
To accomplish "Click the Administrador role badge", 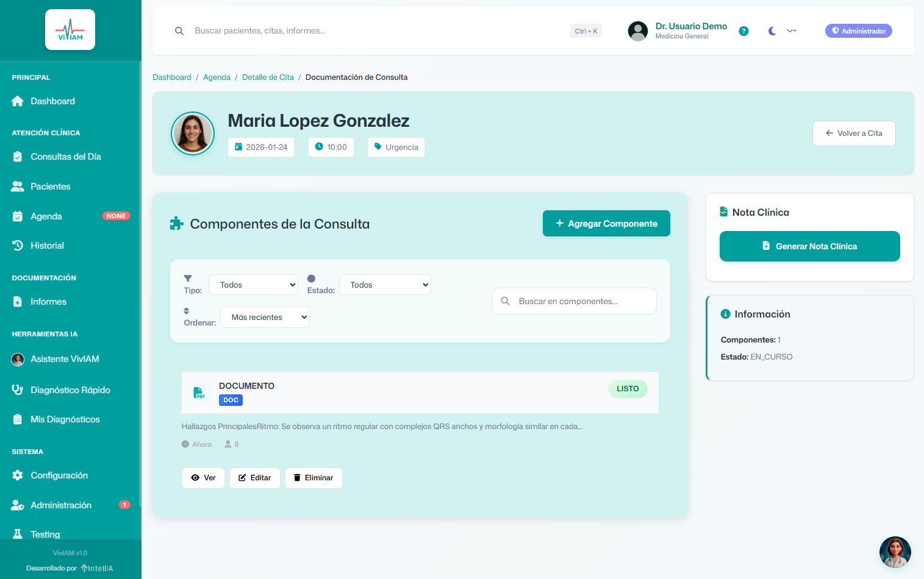I will 858,30.
